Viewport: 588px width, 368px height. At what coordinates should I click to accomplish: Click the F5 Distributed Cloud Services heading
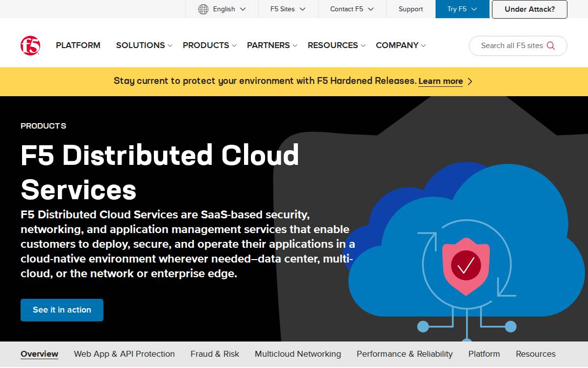click(x=160, y=172)
